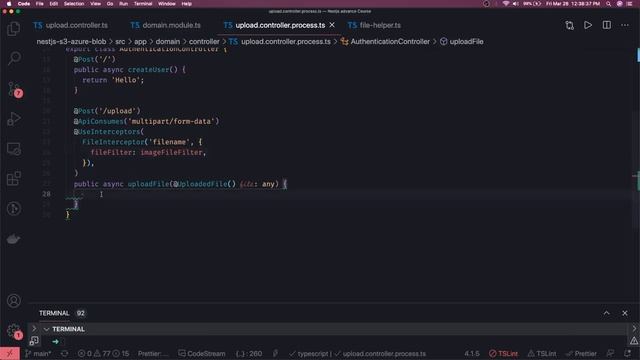The width and height of the screenshot is (640, 360).
Task: Open Source Control view with 7 changes
Action: 14,89
